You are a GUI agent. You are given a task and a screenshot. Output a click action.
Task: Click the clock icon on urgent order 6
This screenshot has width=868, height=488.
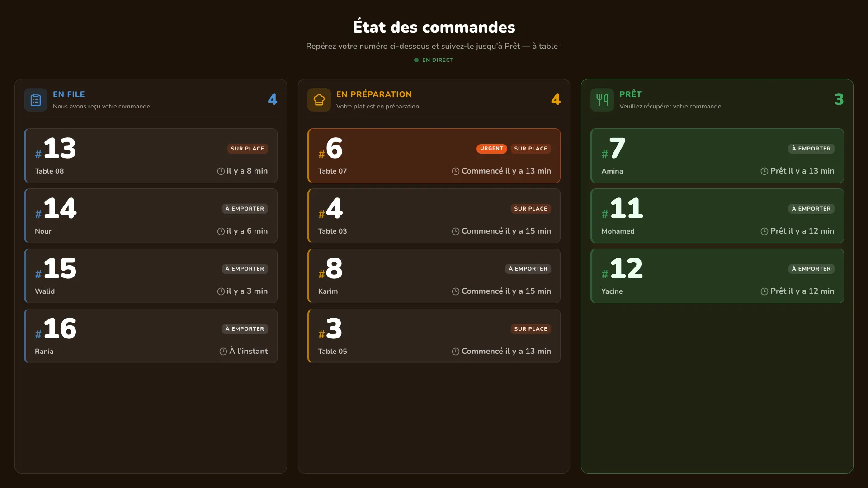456,171
